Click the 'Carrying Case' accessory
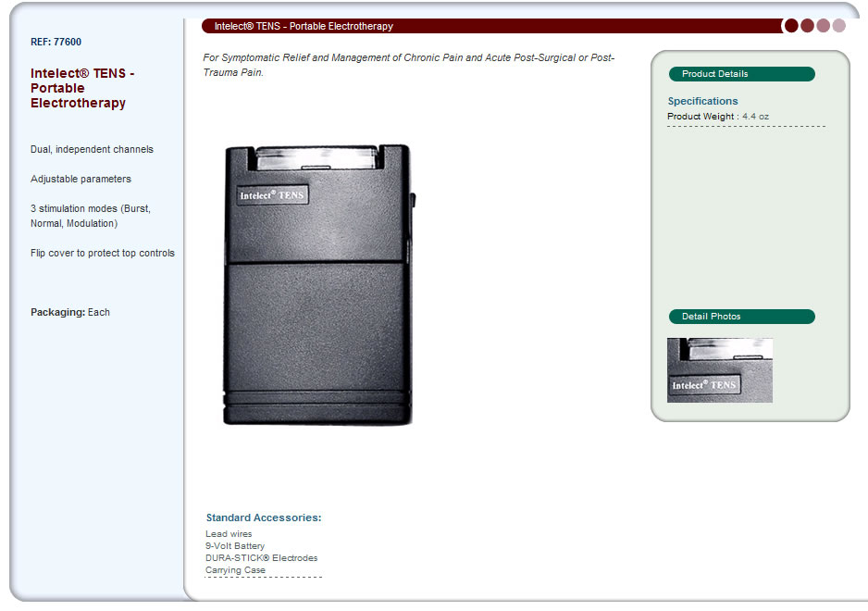This screenshot has height=611, width=868. tap(235, 570)
